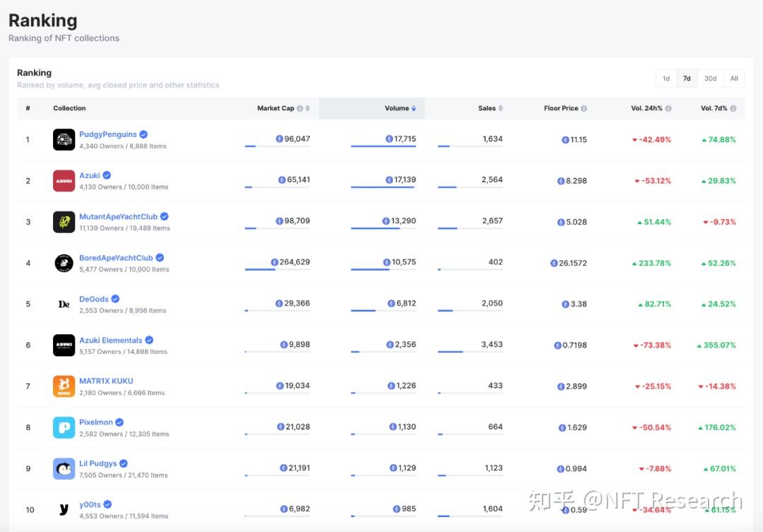
Task: Open the MutantApeYachtClub collection link
Action: pyautogui.click(x=118, y=217)
